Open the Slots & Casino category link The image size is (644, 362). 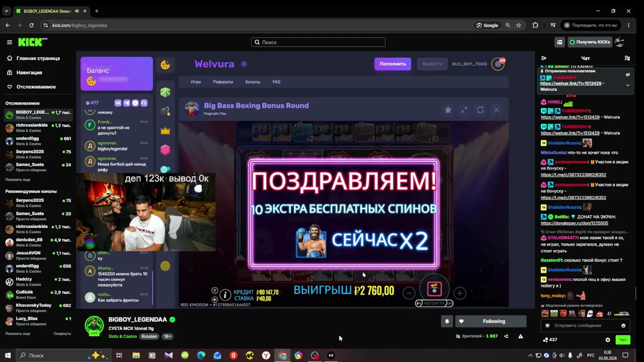(x=122, y=336)
